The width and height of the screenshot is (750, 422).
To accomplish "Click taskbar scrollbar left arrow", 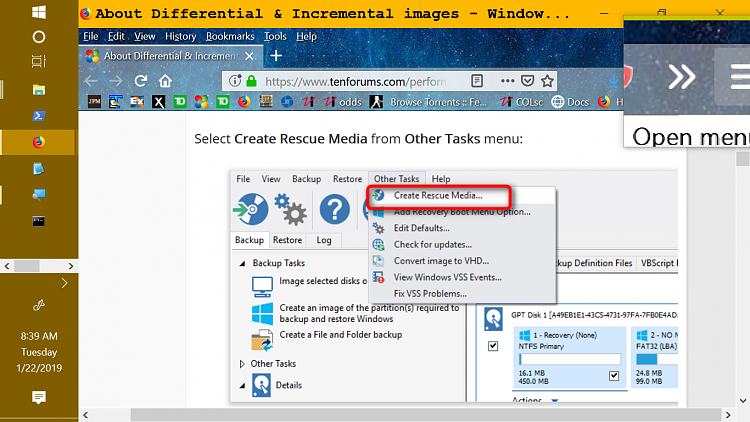I will (x=7, y=266).
